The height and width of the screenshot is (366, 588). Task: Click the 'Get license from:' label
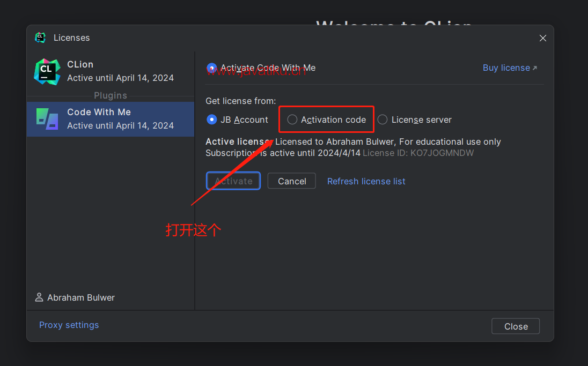pyautogui.click(x=241, y=101)
